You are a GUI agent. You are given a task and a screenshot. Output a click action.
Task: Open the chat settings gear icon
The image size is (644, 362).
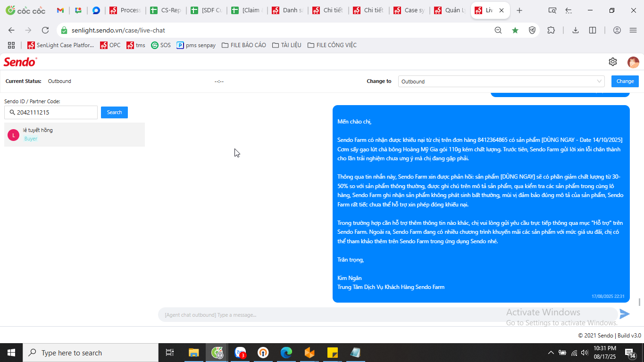(612, 62)
